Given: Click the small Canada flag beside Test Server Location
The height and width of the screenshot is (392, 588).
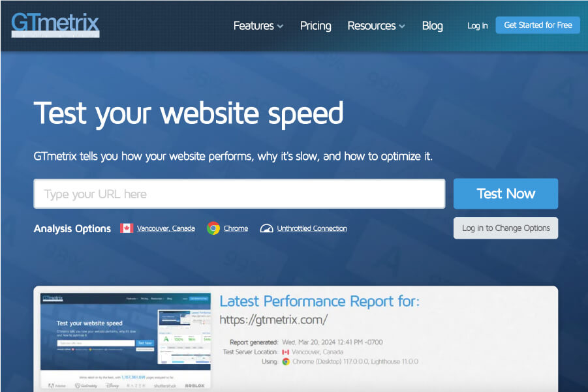Looking at the screenshot, I should pos(286,352).
